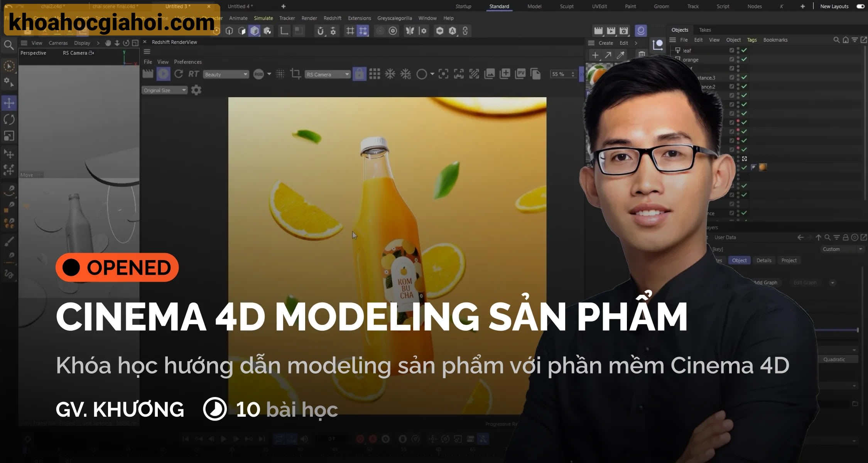Toggle the layer checkbox next to leaf
This screenshot has width=868, height=463.
[x=732, y=51]
